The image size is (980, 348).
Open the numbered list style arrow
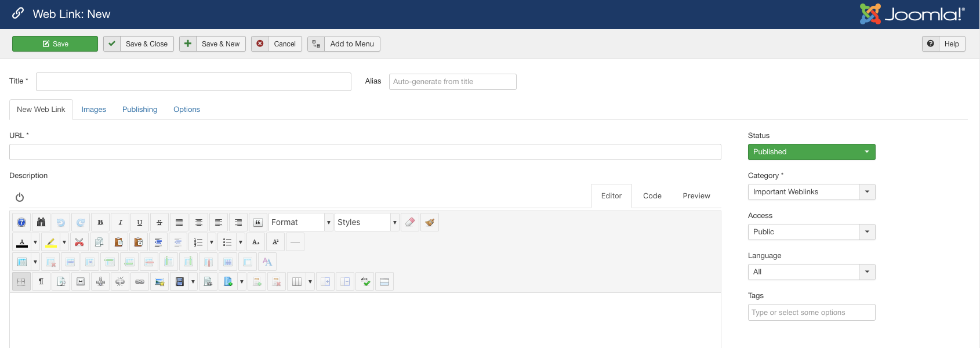point(212,242)
